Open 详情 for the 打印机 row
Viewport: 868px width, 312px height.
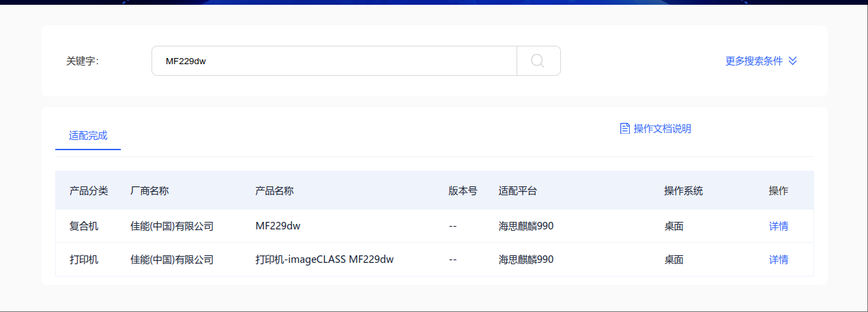coord(779,259)
